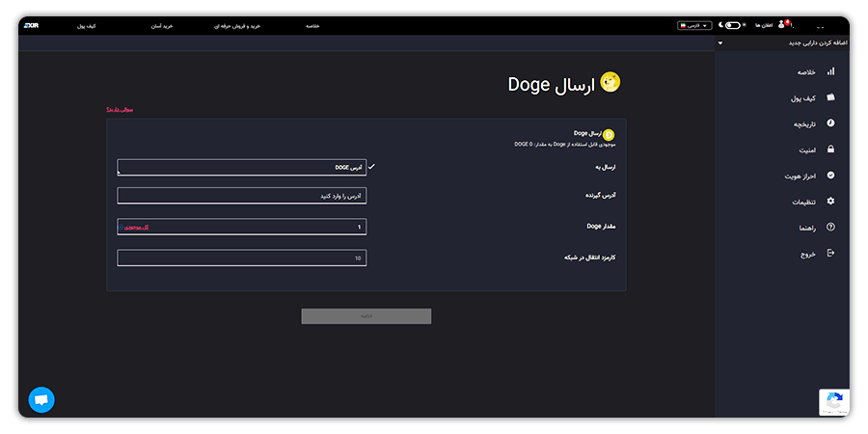This screenshot has width=868, height=434.
Task: Open اعلان ها notifications in top bar
Action: click(764, 25)
